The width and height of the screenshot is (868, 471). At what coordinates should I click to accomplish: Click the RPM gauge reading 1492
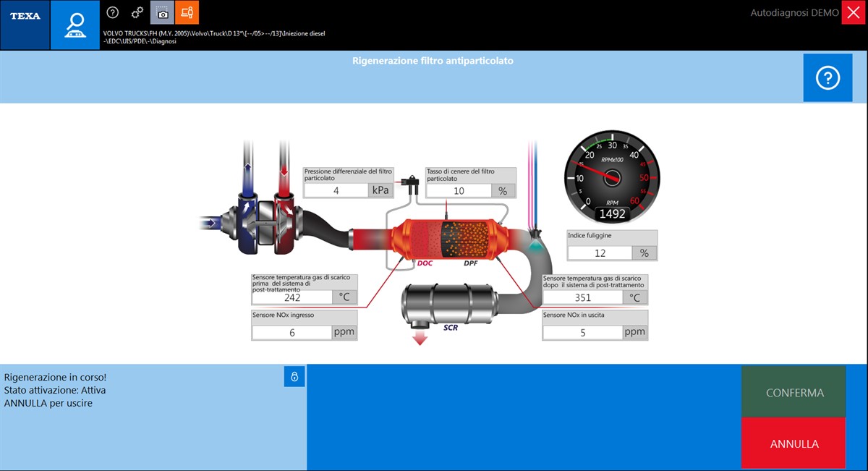(612, 214)
